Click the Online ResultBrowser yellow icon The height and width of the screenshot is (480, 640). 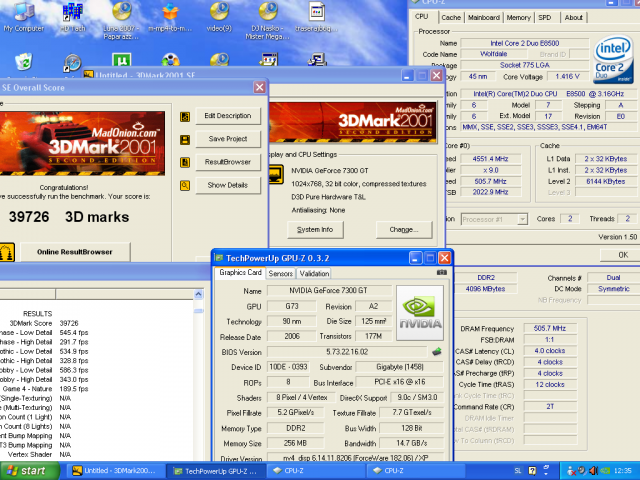click(x=7, y=252)
